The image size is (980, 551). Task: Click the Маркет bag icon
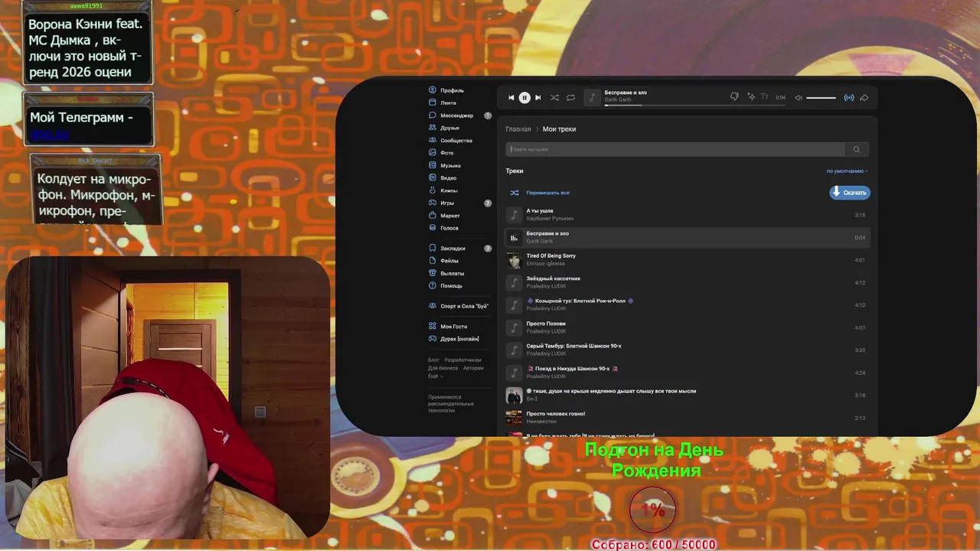point(433,216)
